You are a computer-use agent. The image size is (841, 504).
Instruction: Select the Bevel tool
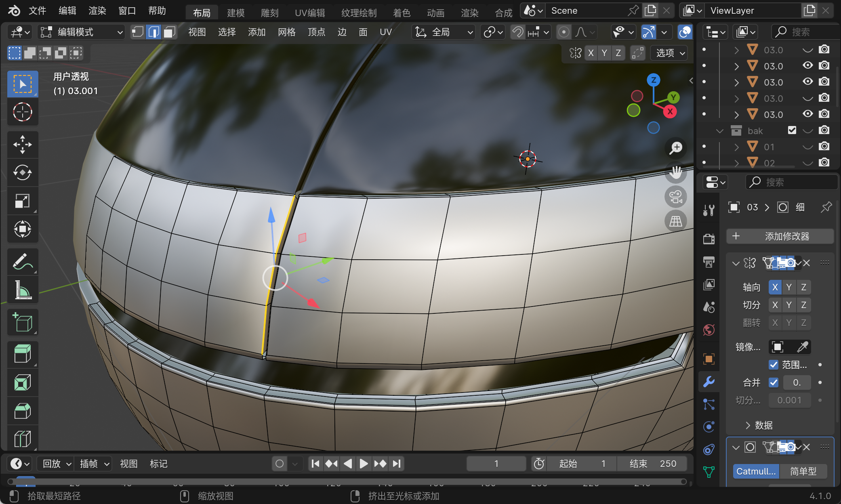tap(23, 411)
